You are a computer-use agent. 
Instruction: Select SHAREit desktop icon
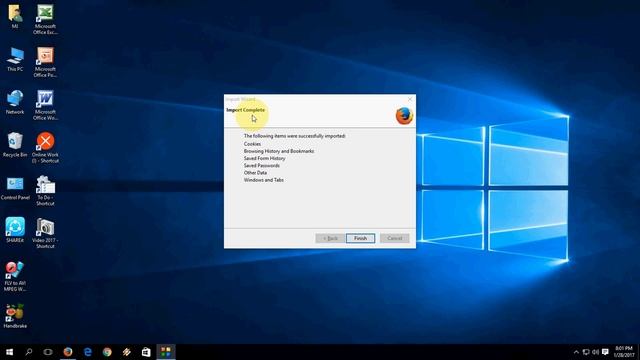15,230
